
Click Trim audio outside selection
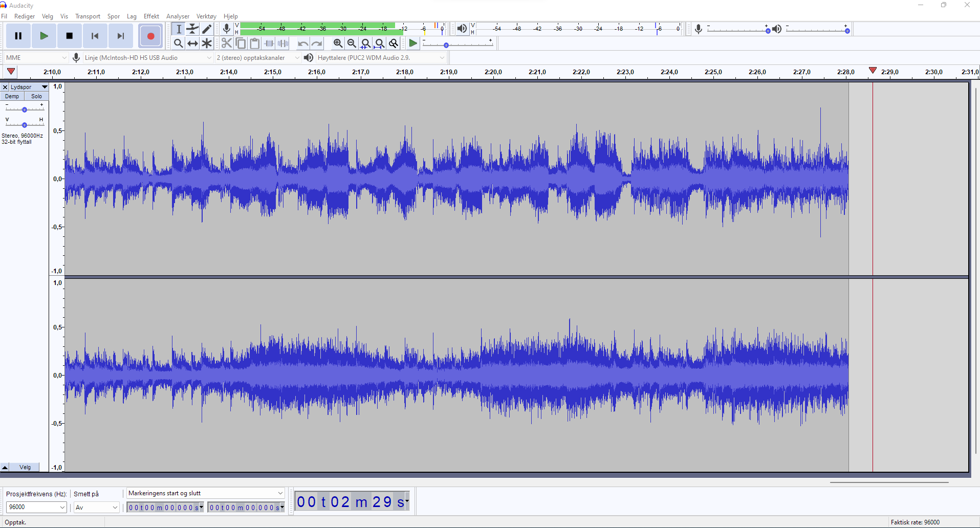pos(269,43)
